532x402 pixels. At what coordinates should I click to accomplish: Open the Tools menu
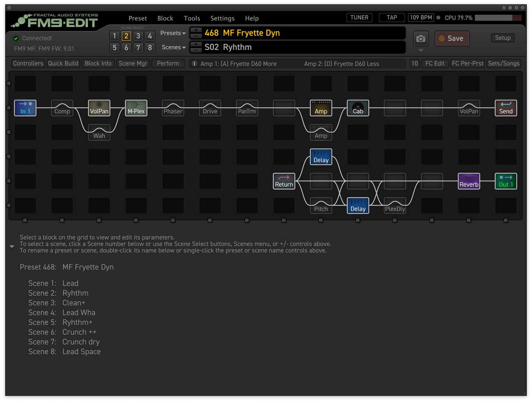192,18
